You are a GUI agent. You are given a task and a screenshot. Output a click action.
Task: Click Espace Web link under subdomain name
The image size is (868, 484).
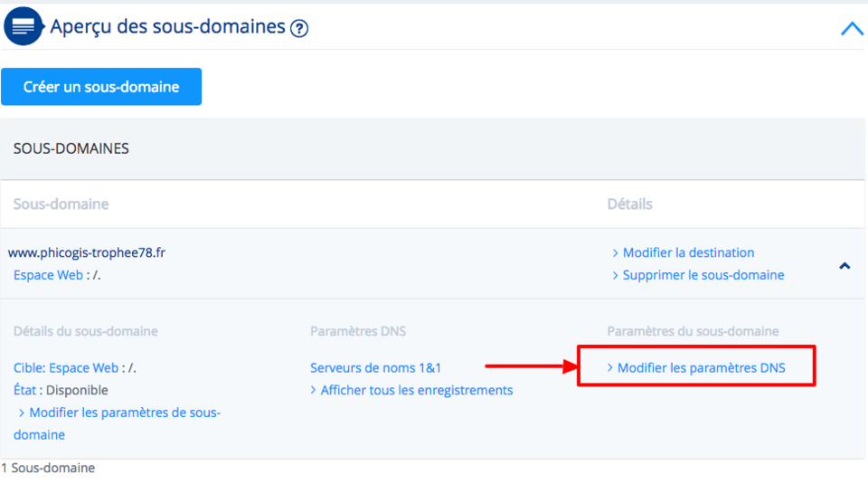click(x=48, y=275)
